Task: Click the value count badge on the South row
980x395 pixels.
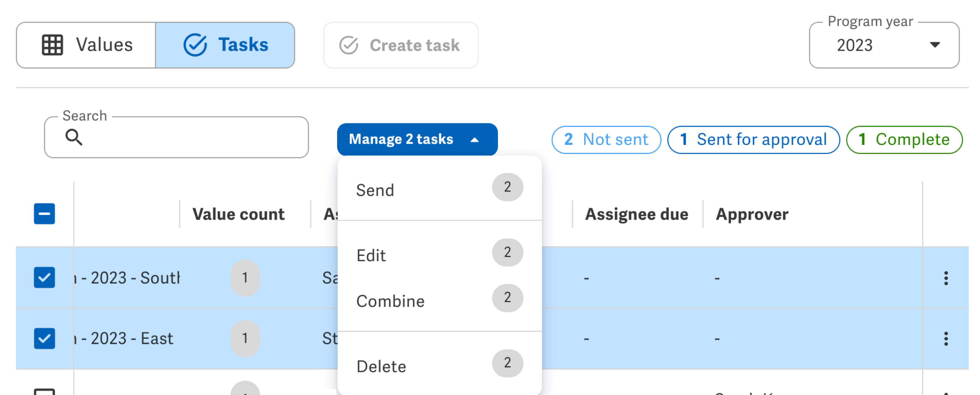Action: 245,278
